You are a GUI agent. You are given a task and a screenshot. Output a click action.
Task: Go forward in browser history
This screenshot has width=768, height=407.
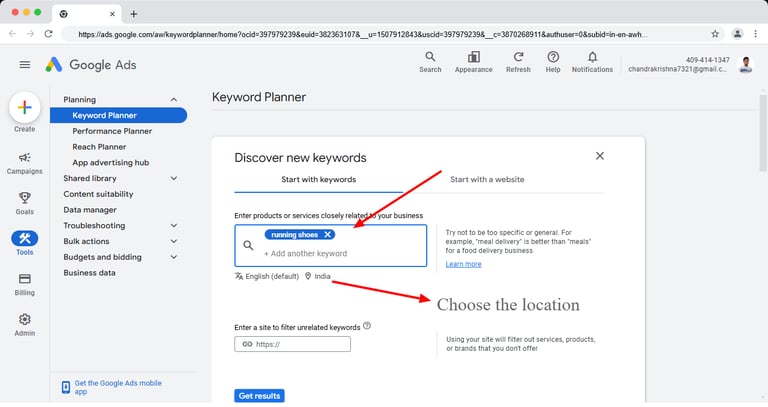tap(30, 34)
